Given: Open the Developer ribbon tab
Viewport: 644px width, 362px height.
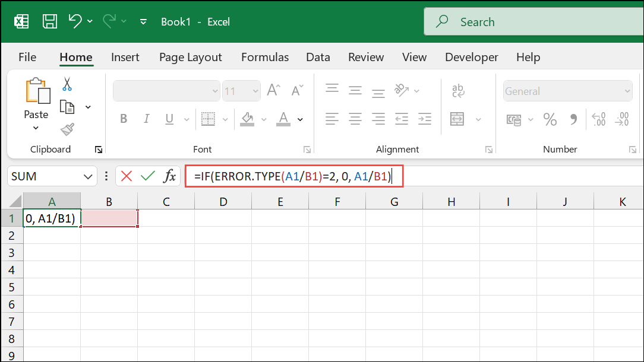Looking at the screenshot, I should pos(471,57).
